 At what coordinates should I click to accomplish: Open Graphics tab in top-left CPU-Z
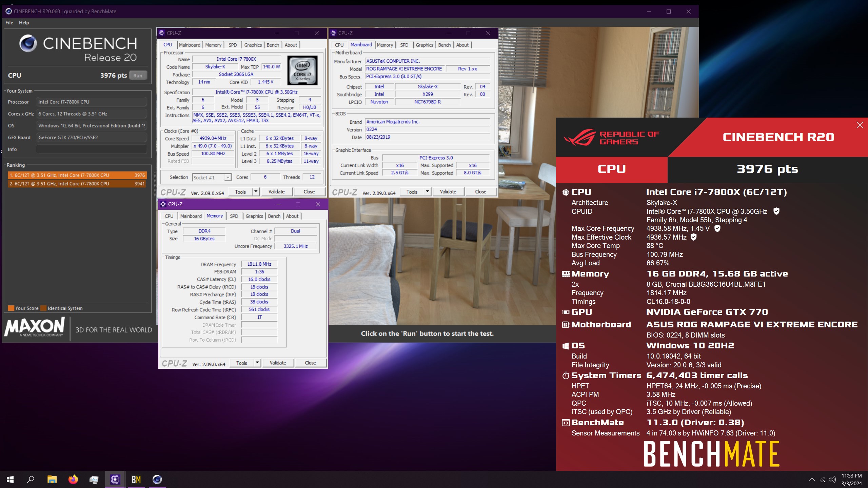[x=253, y=45]
